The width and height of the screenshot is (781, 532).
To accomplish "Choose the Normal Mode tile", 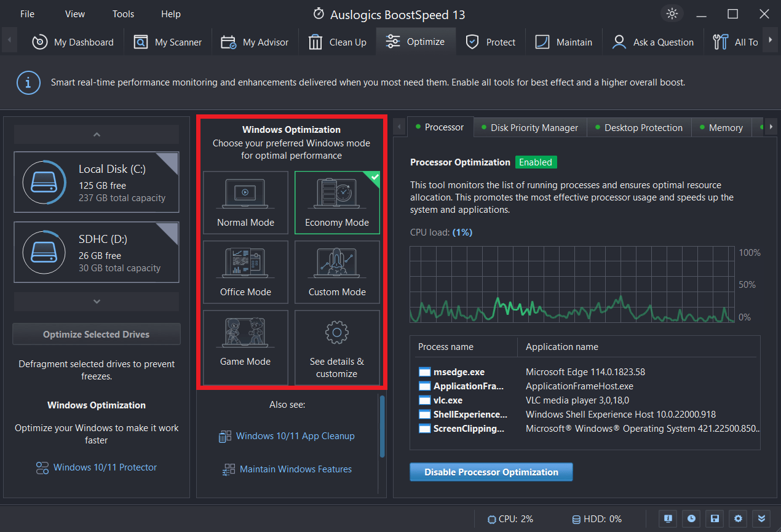I will pos(245,202).
